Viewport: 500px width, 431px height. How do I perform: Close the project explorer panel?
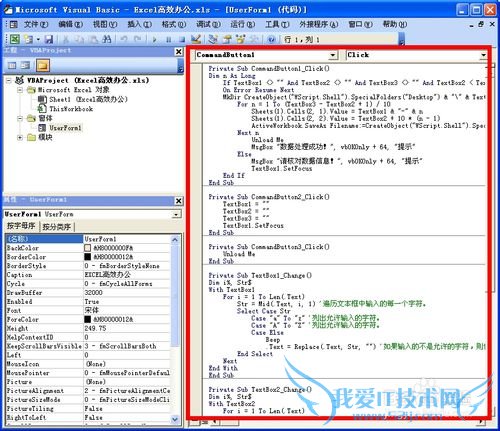(179, 51)
